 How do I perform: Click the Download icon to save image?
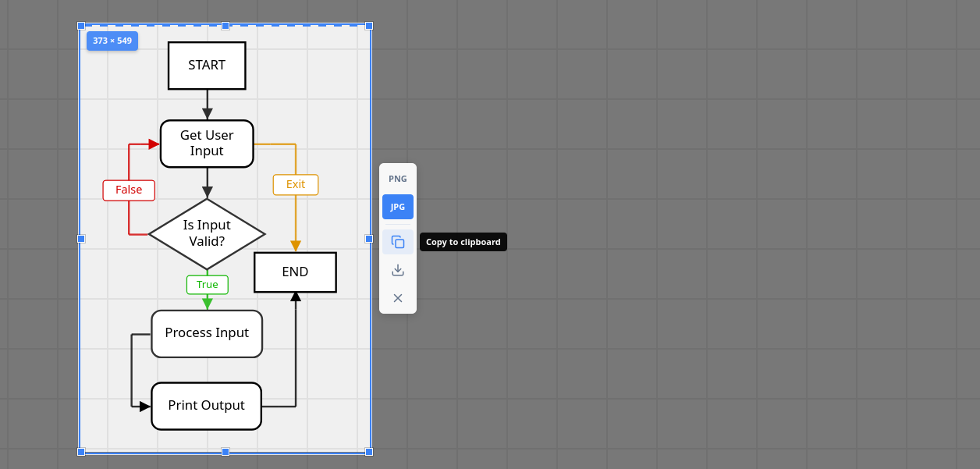point(398,269)
